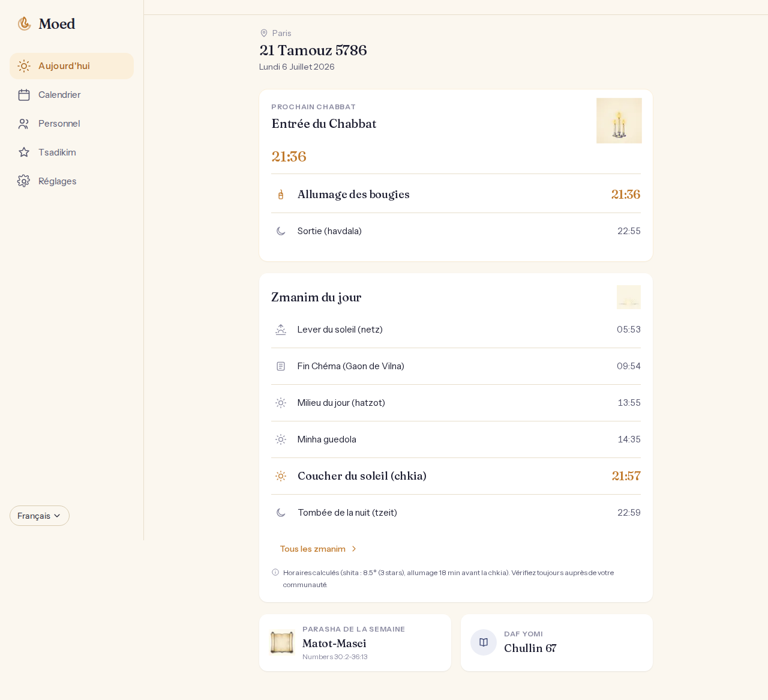This screenshot has height=700, width=768.
Task: Click the sun icon beside Aujourd'hui
Action: coord(24,66)
